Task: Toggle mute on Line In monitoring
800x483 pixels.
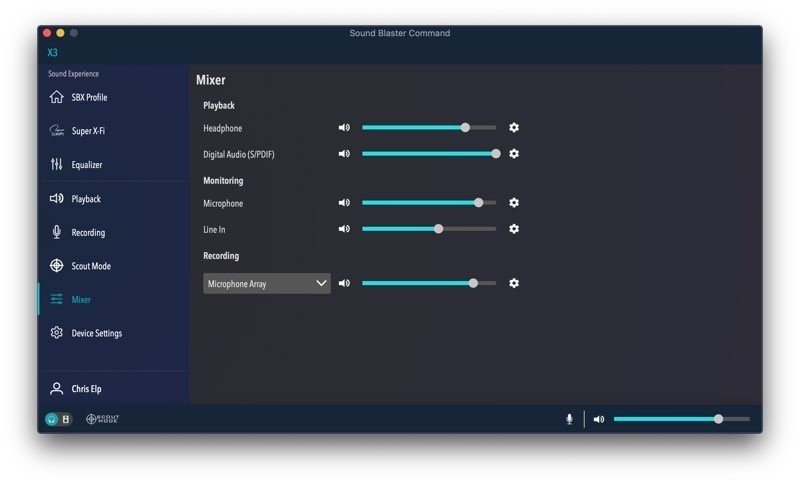Action: click(x=344, y=229)
